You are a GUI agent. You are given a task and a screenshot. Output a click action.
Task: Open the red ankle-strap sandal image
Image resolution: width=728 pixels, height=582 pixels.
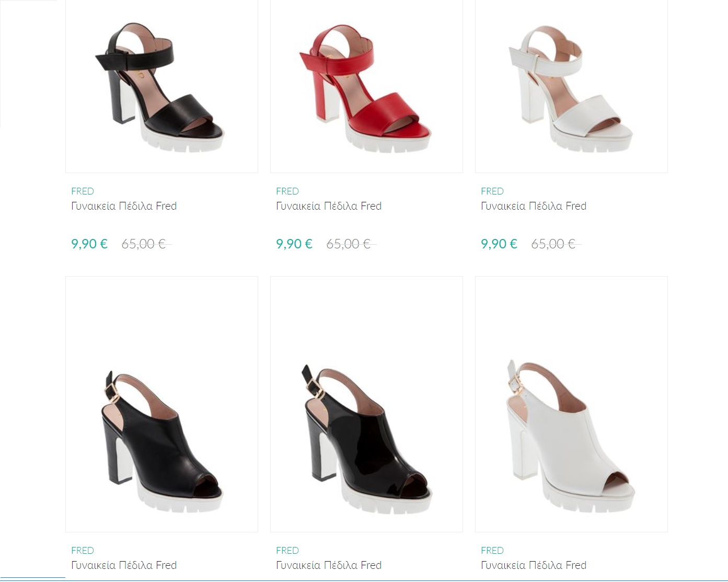click(366, 86)
